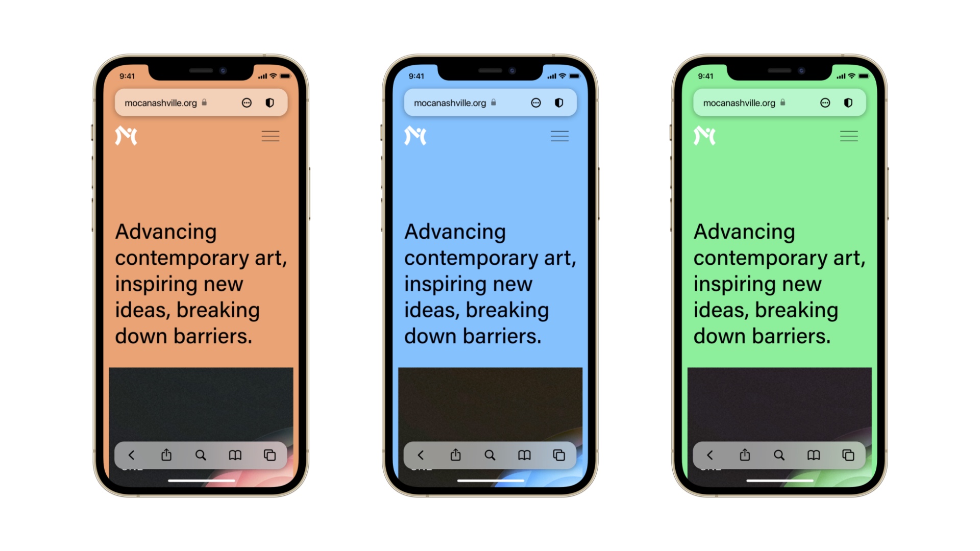Open the hamburger menu on right phone
The height and width of the screenshot is (551, 980).
pos(849,135)
